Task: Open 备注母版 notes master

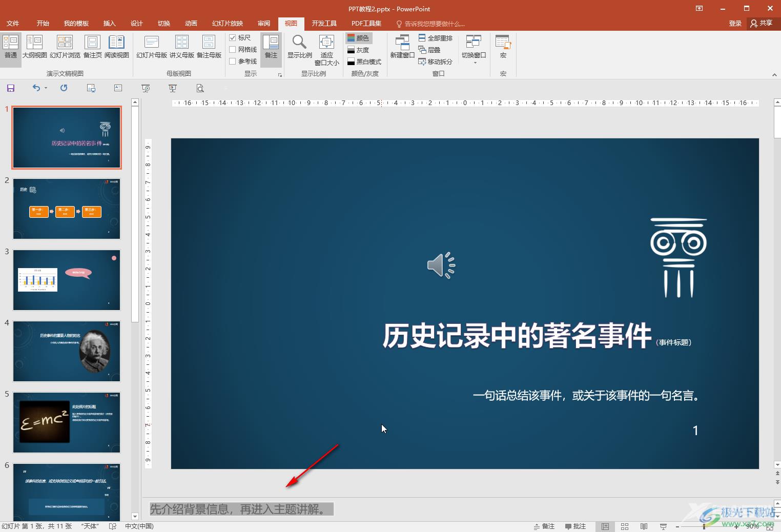Action: tap(209, 47)
